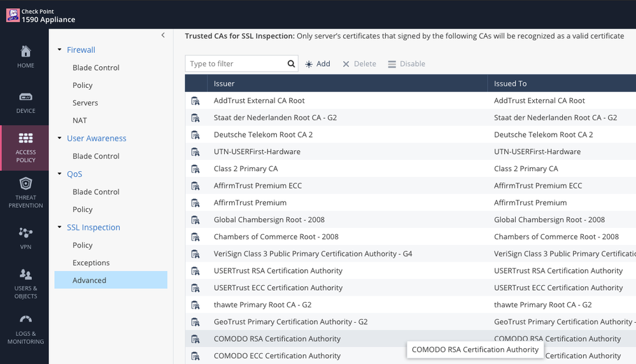
Task: Click certificate icon for USERTrust ECC Certification Authority
Action: coord(195,288)
